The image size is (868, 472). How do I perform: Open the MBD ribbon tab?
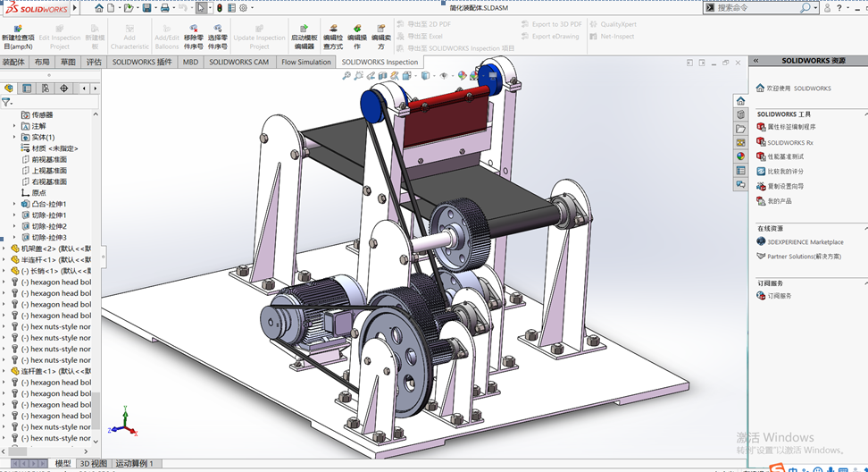tap(190, 62)
